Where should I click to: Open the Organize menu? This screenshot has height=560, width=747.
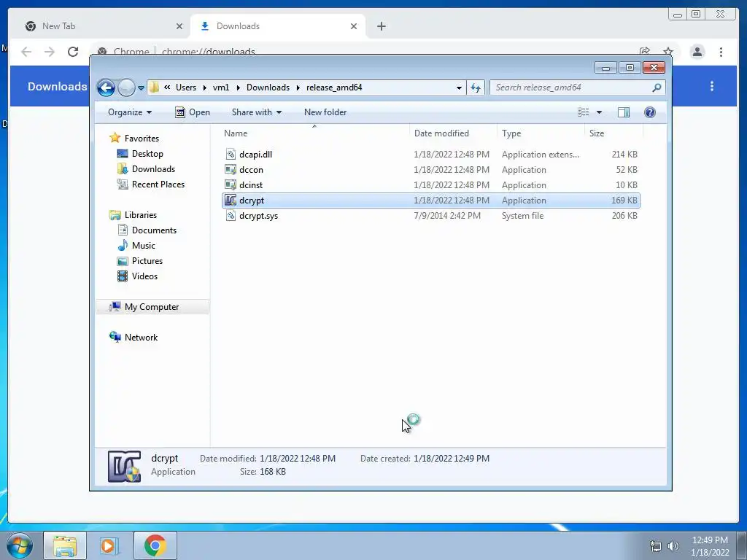(130, 112)
